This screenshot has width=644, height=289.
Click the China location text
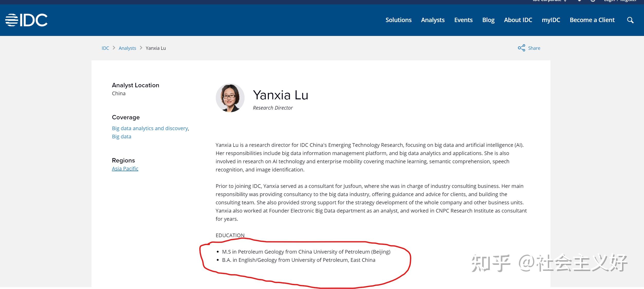[119, 93]
